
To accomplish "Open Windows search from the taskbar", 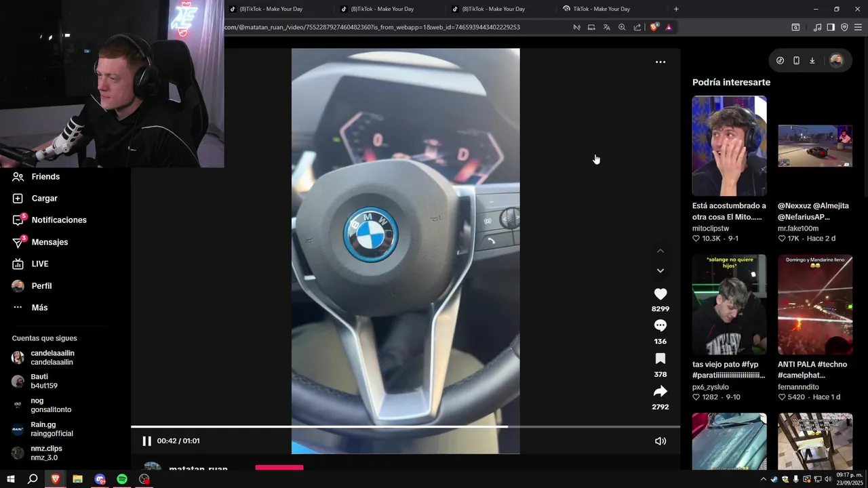I will pyautogui.click(x=33, y=479).
